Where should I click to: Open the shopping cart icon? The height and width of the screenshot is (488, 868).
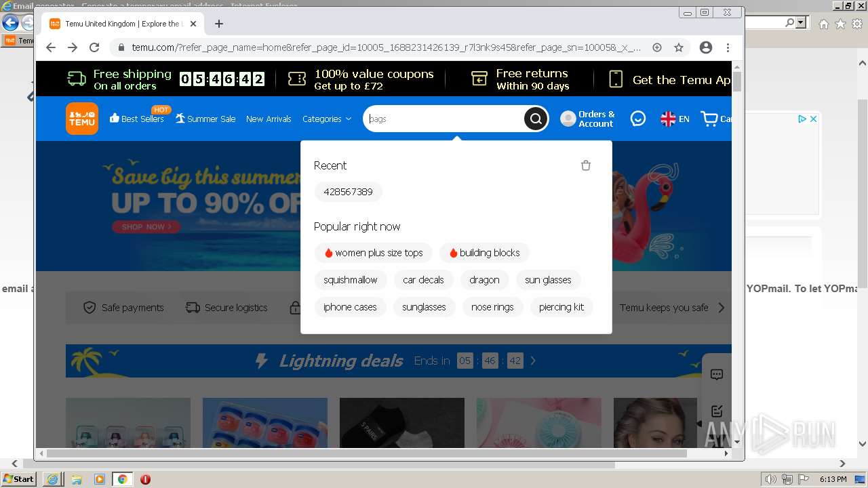[709, 119]
